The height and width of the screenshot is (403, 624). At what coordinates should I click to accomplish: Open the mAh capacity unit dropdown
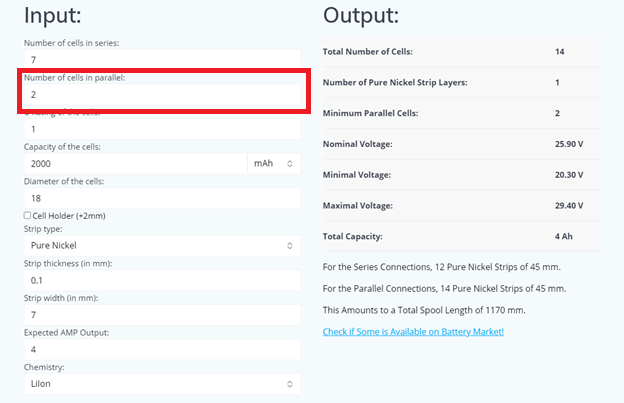point(273,163)
